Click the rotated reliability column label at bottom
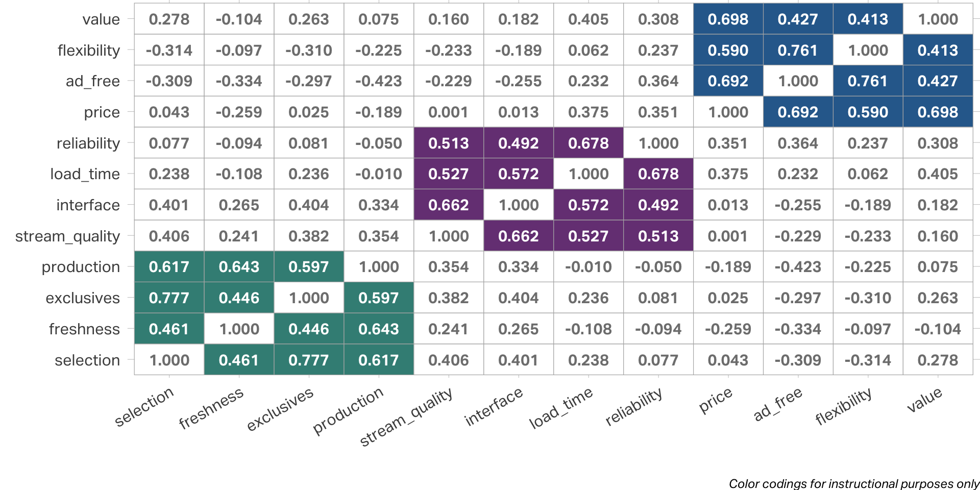The height and width of the screenshot is (490, 980). click(634, 407)
